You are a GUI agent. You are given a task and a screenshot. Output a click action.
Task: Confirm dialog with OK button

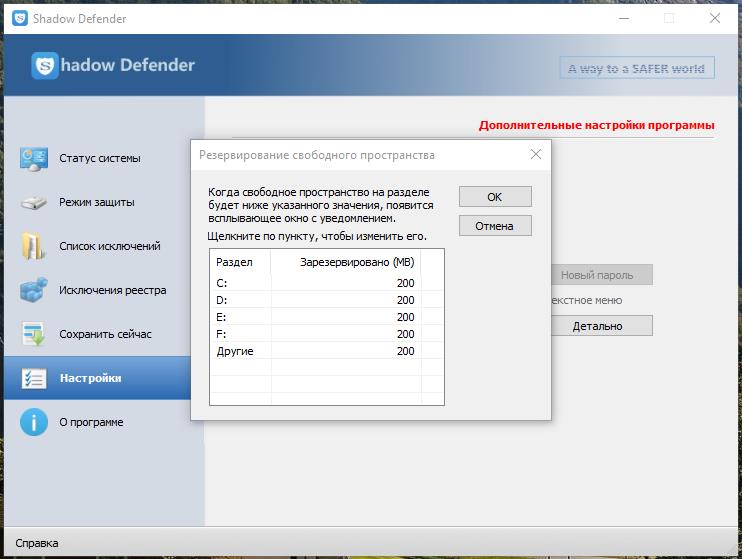[x=495, y=196]
